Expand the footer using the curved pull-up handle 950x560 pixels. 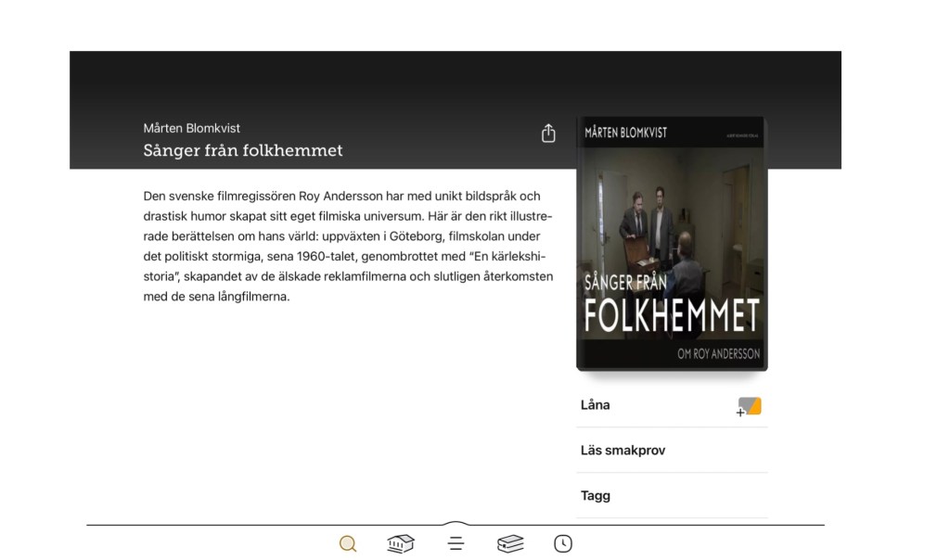click(456, 523)
